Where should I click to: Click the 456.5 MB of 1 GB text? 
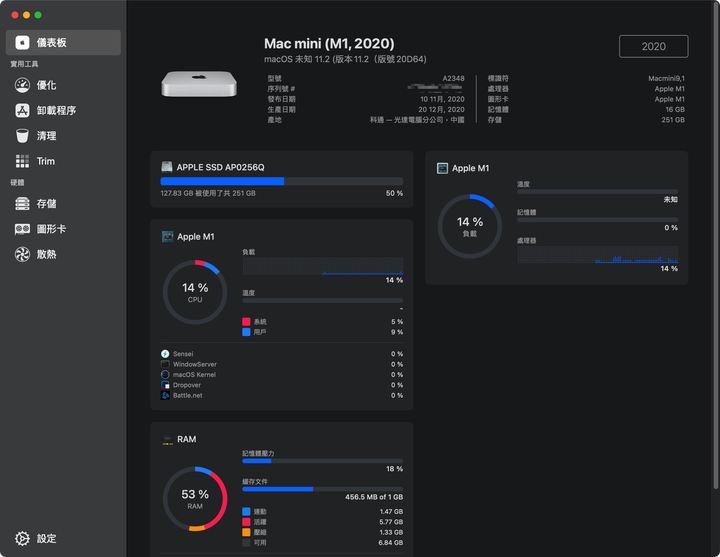374,497
